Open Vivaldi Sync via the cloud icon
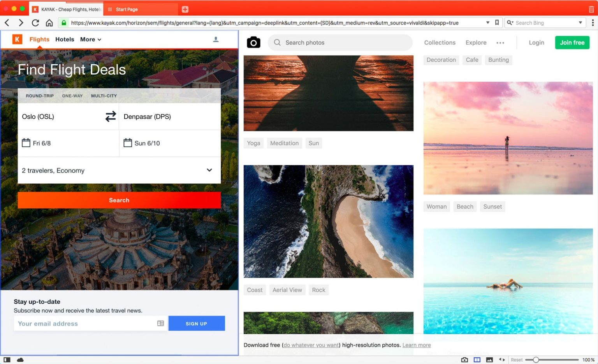This screenshot has height=364, width=598. pos(20,360)
